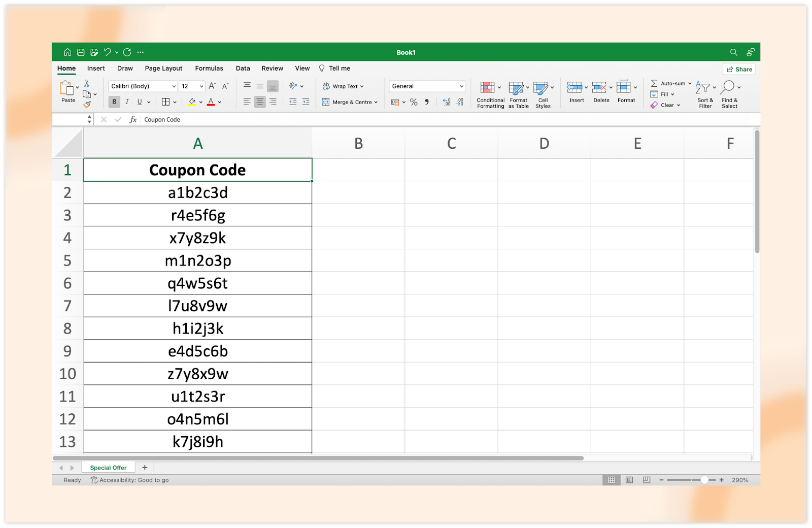Cut selection with the scissors icon
Image resolution: width=812 pixels, height=528 pixels.
87,83
